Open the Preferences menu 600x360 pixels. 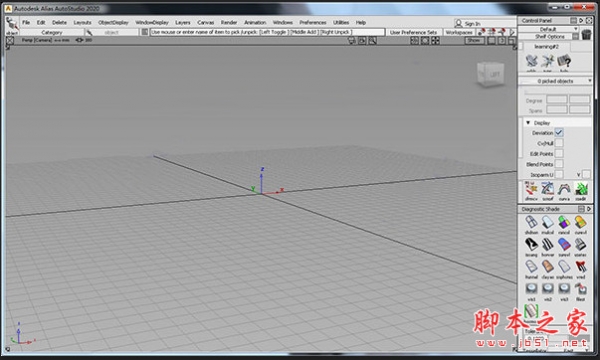pyautogui.click(x=313, y=22)
